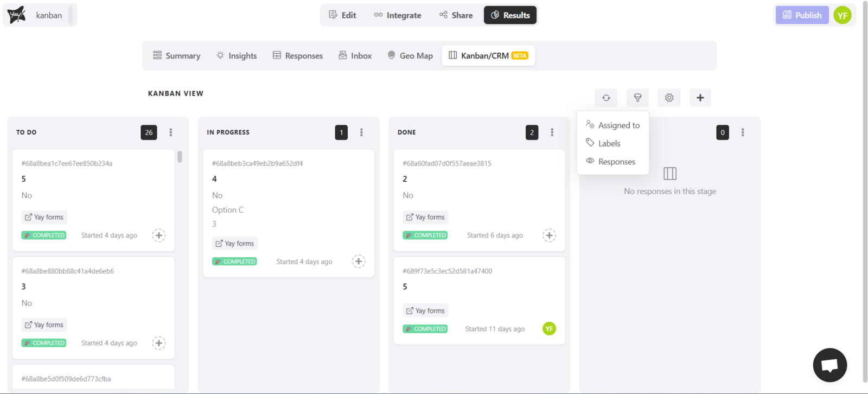868x394 pixels.
Task: Click the YF user avatar in header
Action: pos(842,15)
